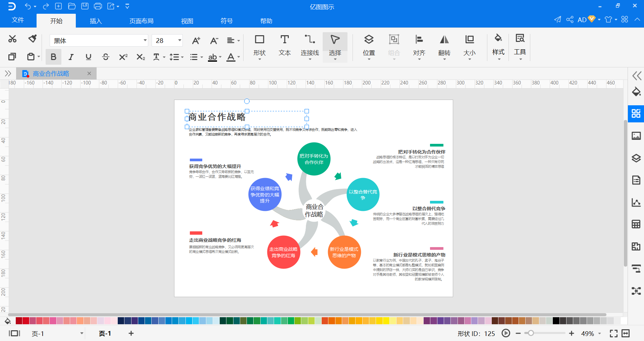Toggle page list view icon at bottom left
Screen dimensions: 644x341
14,333
